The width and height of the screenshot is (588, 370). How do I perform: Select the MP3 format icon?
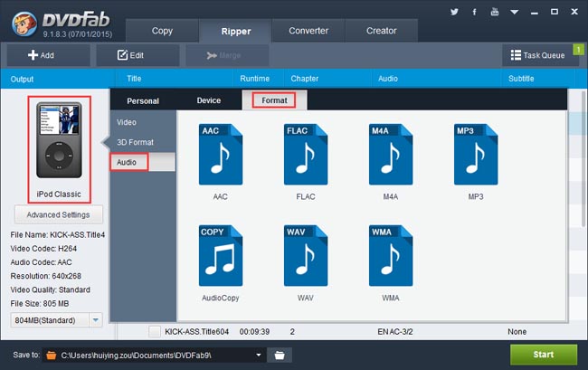476,154
